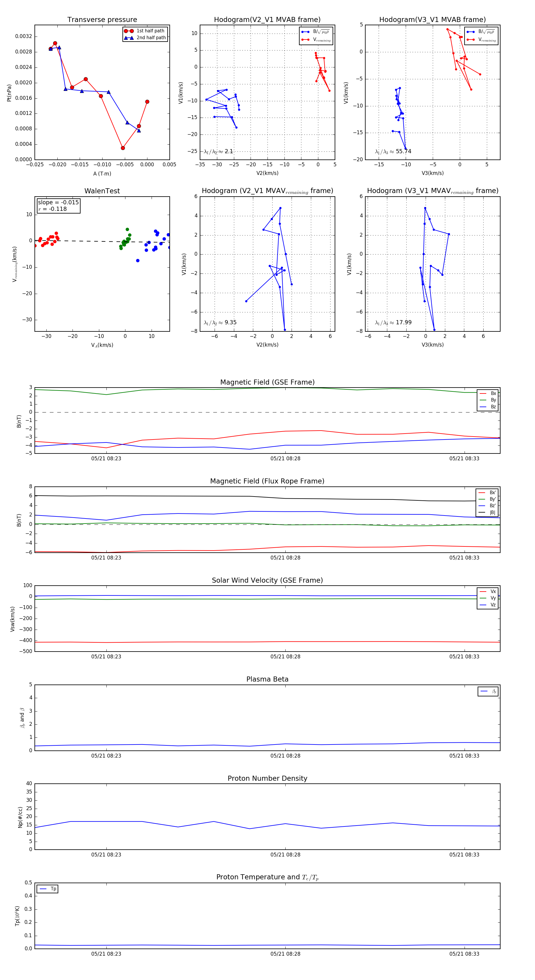Click the "r = -0.118" annotation
Screen dimensions: 535x980
pyautogui.click(x=53, y=209)
